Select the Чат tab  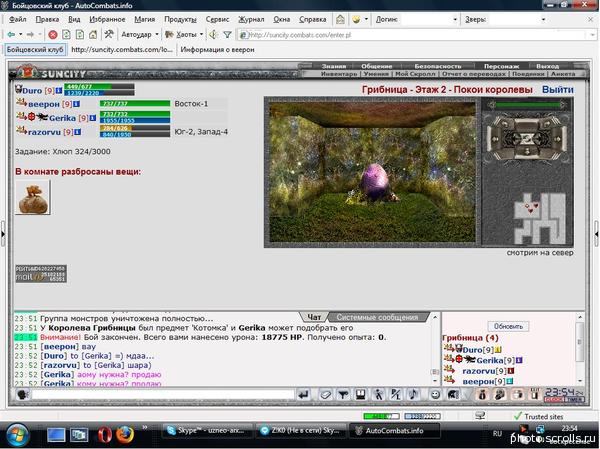[x=314, y=317]
